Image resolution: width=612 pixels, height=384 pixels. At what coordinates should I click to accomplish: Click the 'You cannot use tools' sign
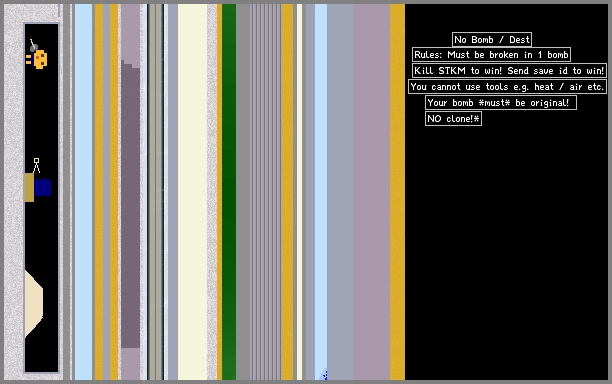(507, 87)
